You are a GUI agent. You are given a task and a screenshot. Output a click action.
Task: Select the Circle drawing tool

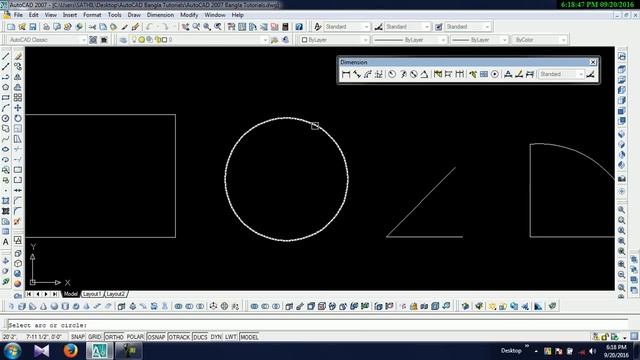click(x=6, y=118)
